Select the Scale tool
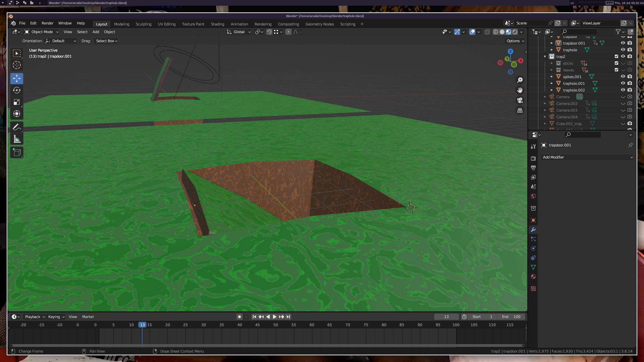The image size is (644, 362). tap(17, 102)
